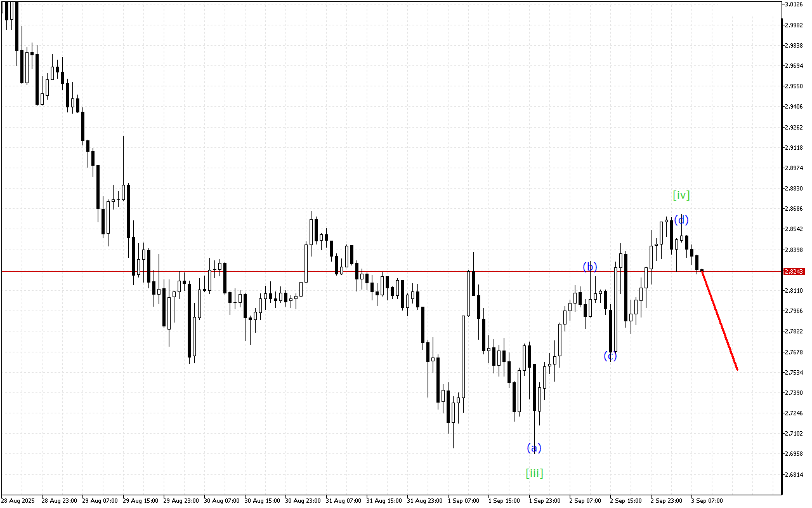Select the 2 Sep 15:00 time marker
812x508 pixels.
pos(625,501)
